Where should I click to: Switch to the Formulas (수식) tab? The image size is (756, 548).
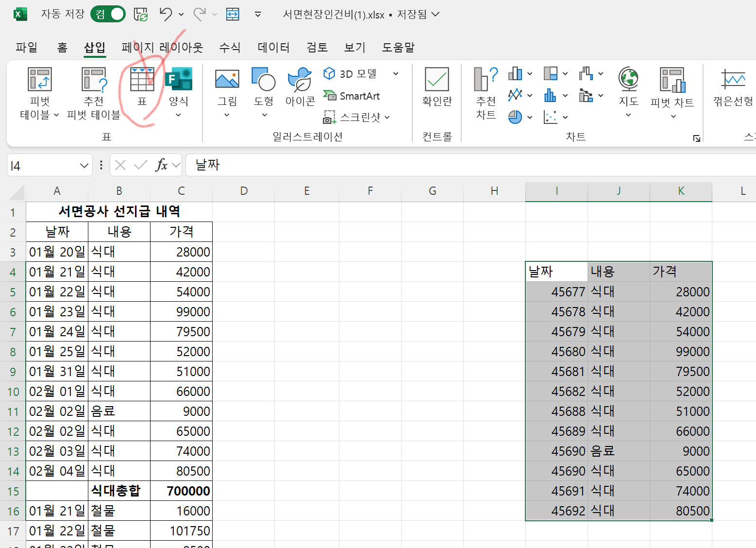[x=230, y=47]
